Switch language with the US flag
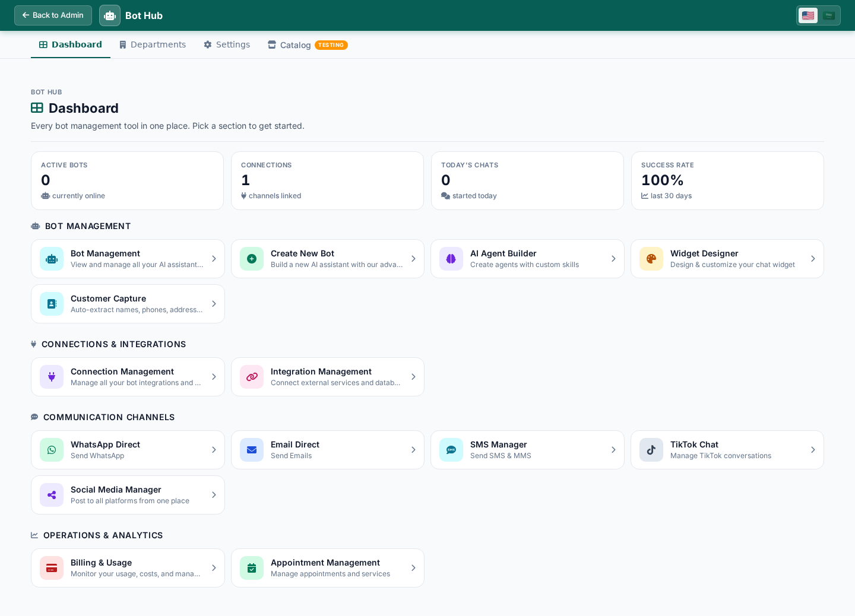Screen dimensions: 855x616 [x=808, y=15]
